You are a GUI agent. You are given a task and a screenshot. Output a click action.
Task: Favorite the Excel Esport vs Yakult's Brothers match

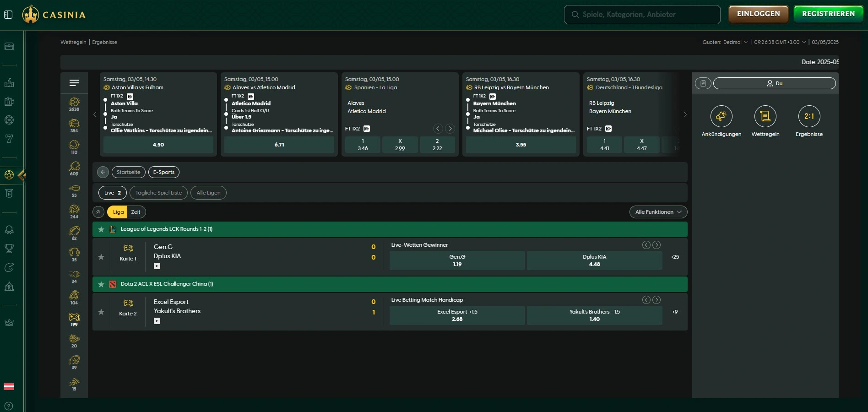[101, 312]
